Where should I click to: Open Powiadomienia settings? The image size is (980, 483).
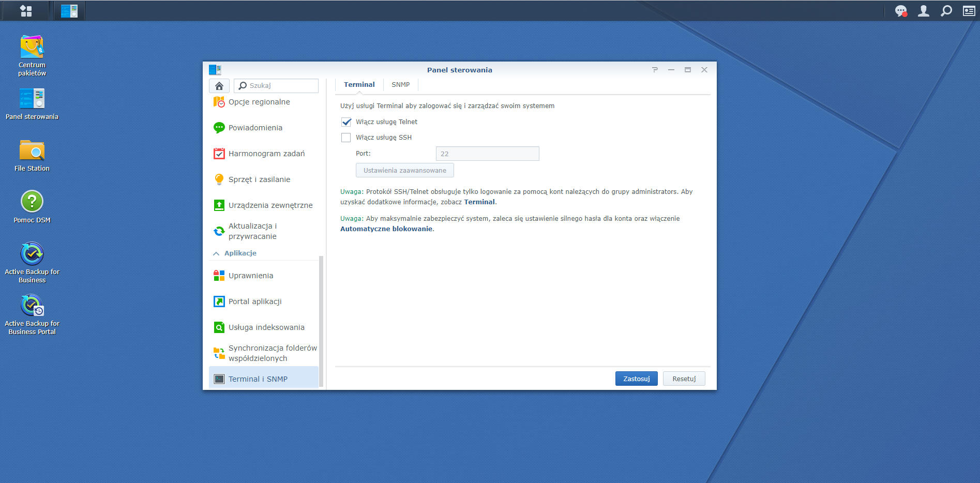click(x=264, y=128)
